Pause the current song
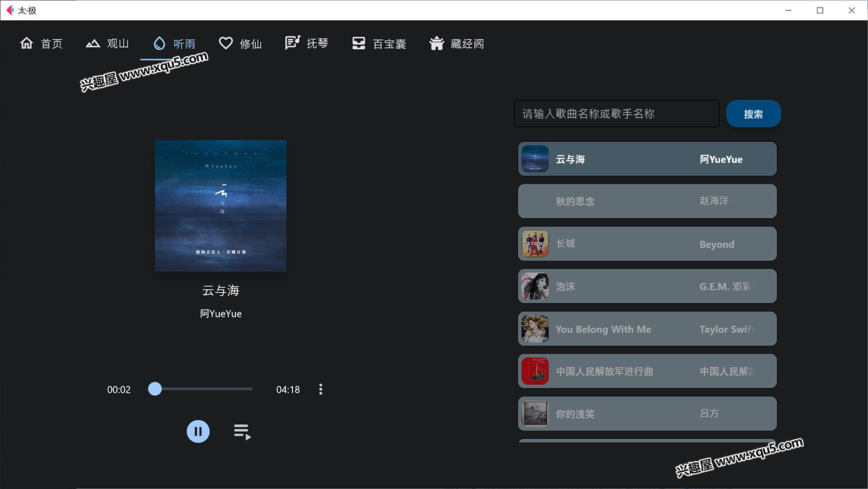The height and width of the screenshot is (489, 868). (x=198, y=431)
